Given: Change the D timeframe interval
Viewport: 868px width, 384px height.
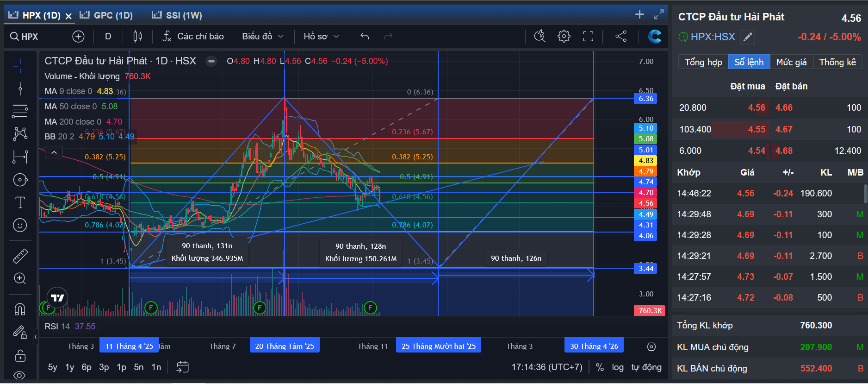Looking at the screenshot, I should point(108,36).
